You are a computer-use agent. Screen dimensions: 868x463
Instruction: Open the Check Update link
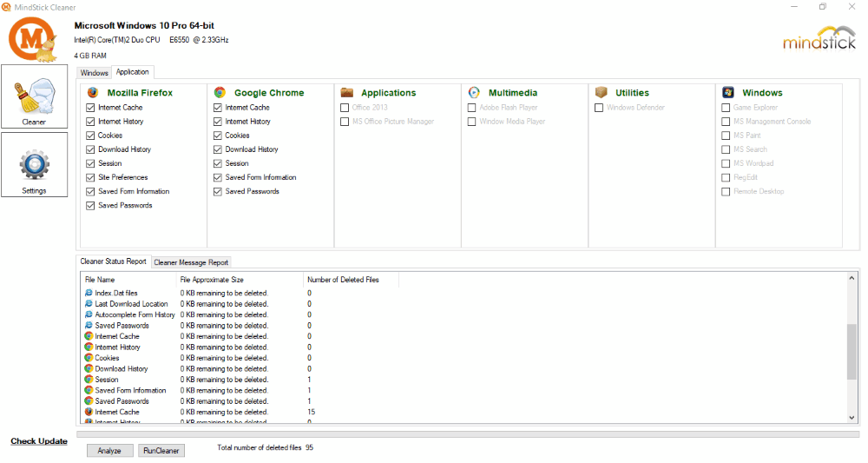point(39,441)
